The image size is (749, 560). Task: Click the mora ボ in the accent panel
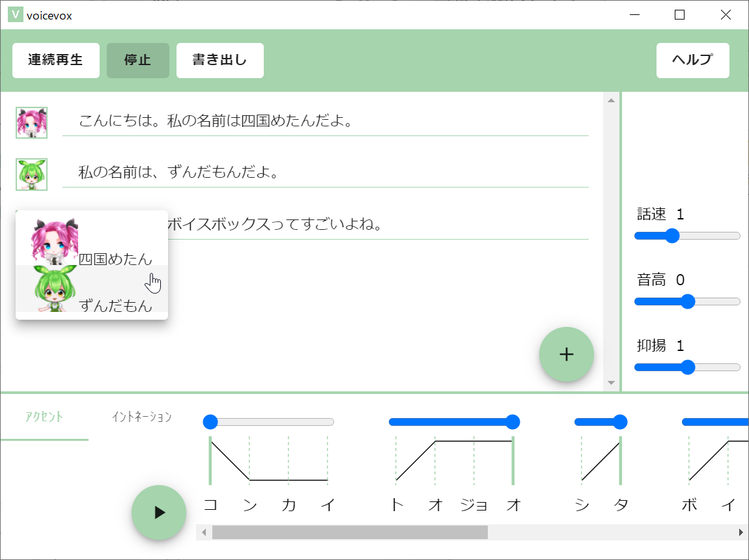[689, 505]
